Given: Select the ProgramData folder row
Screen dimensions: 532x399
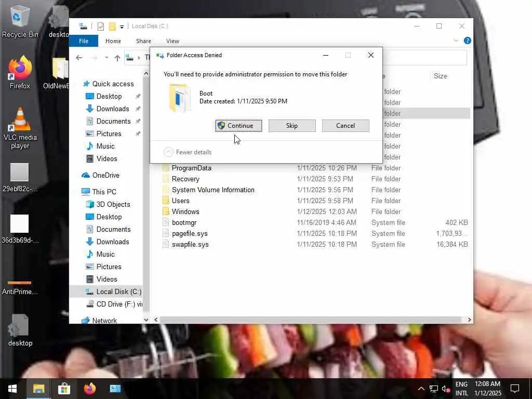Looking at the screenshot, I should click(x=314, y=168).
